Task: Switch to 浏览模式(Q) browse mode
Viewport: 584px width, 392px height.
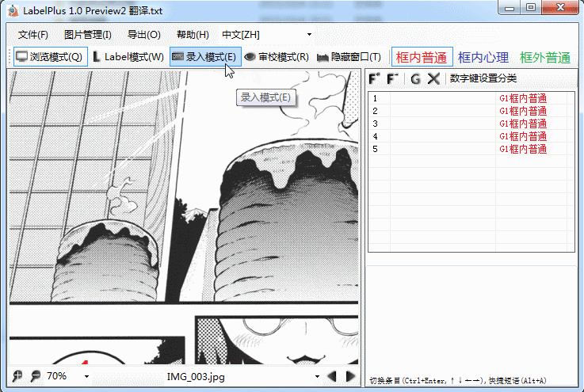Action: point(49,57)
